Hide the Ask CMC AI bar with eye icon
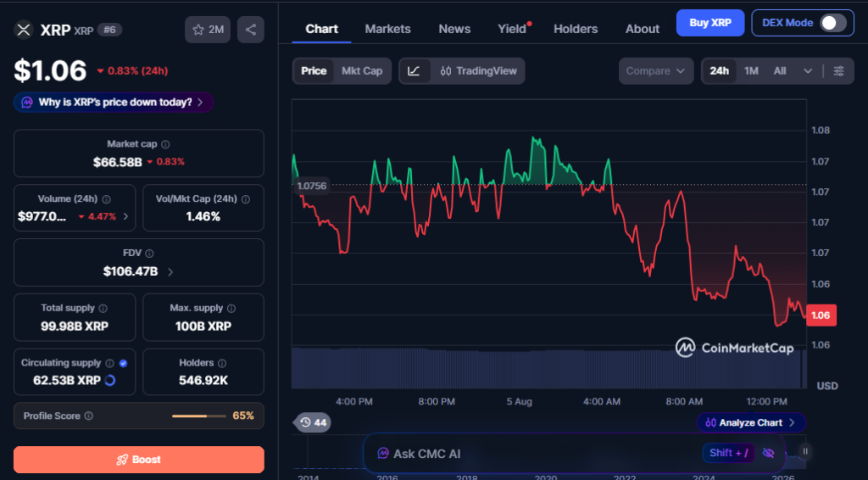Image resolution: width=868 pixels, height=480 pixels. [x=768, y=453]
